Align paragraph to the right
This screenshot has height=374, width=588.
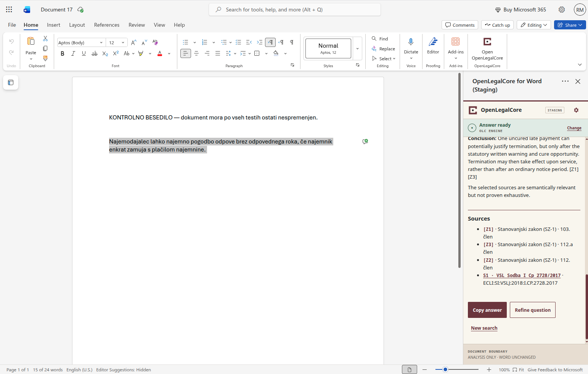point(207,53)
